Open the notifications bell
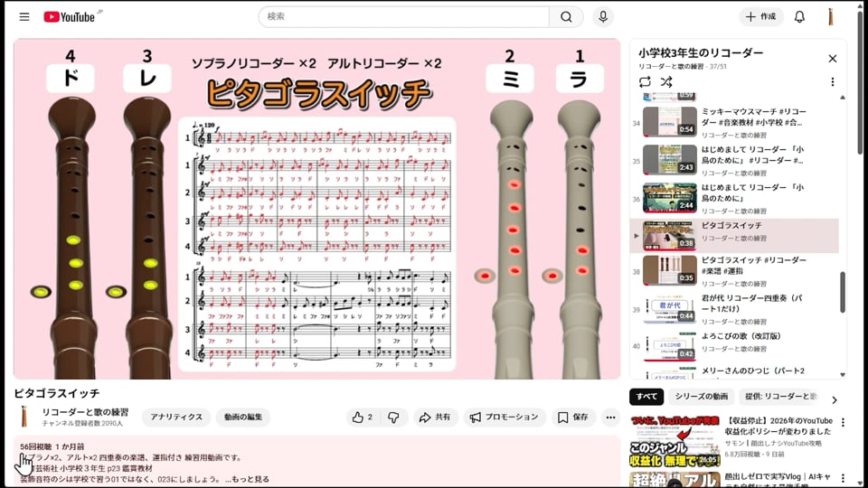The width and height of the screenshot is (868, 488). click(x=799, y=17)
